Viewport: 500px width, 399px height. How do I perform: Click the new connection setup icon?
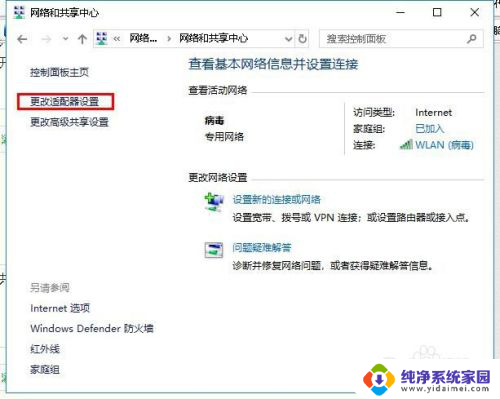[214, 202]
